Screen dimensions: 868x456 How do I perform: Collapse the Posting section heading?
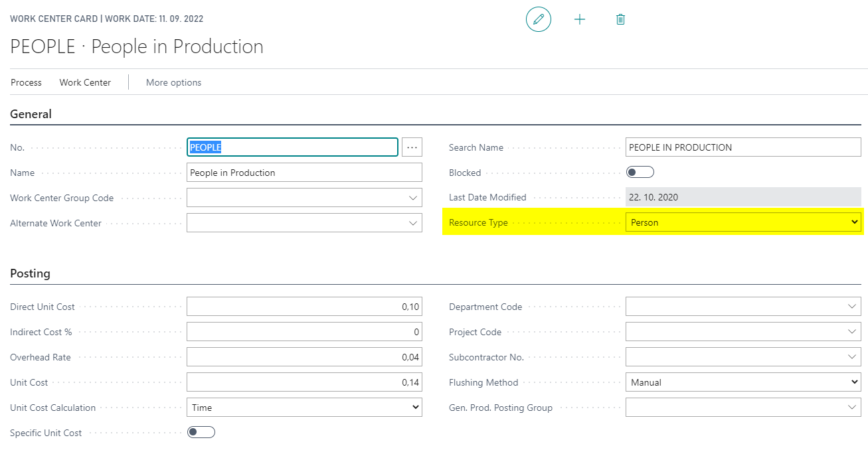30,273
